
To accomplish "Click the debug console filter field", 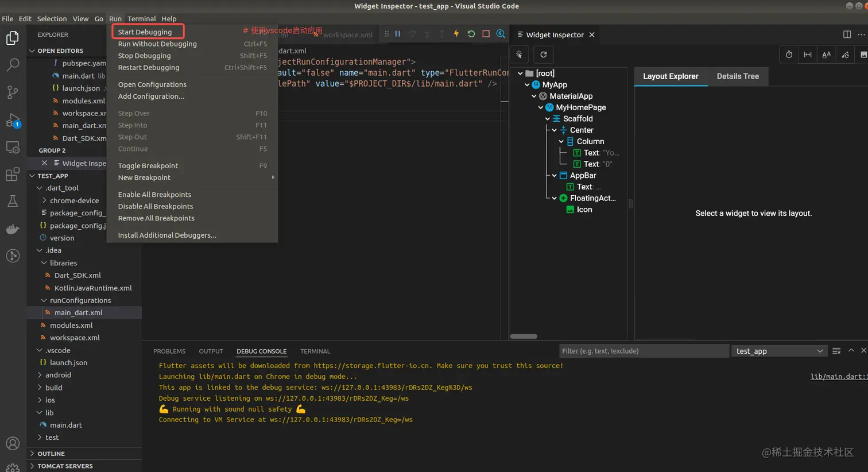I will pyautogui.click(x=644, y=350).
